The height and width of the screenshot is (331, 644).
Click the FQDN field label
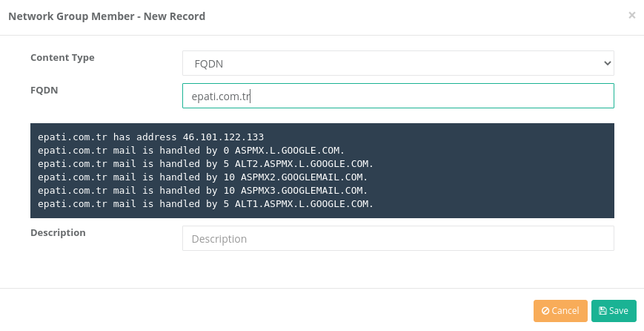coord(44,90)
